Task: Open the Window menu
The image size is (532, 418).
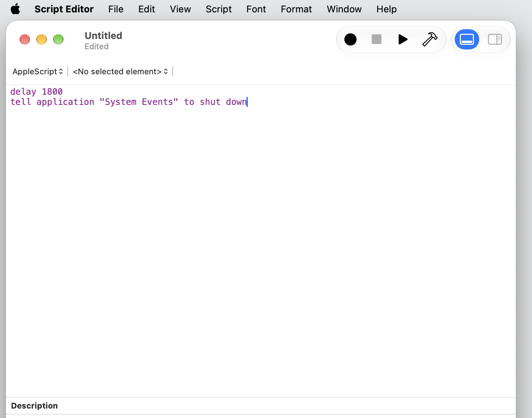Action: [344, 9]
